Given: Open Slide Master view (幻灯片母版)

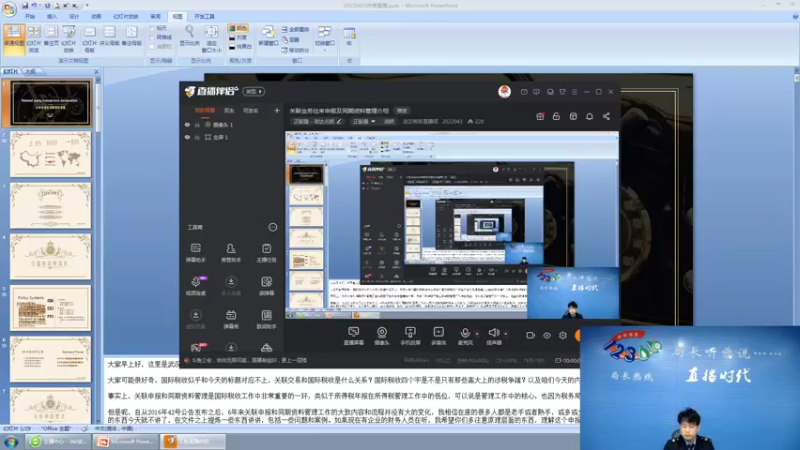Looking at the screenshot, I should 89,38.
